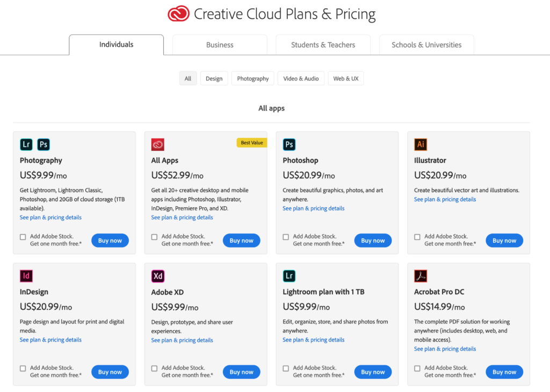550x392 pixels.
Task: Open Acrobat Pro DC plan & pricing details
Action: [x=445, y=349]
